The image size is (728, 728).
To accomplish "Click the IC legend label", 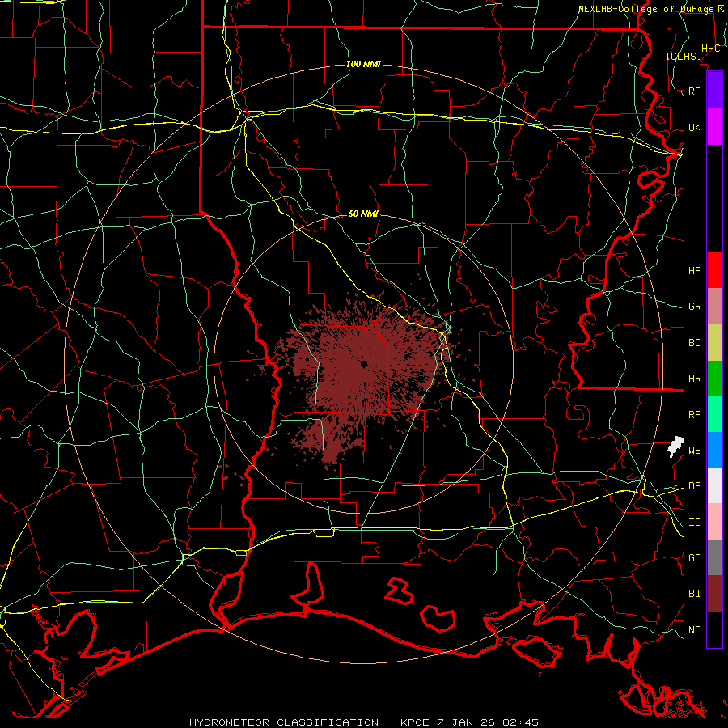I will click(695, 523).
